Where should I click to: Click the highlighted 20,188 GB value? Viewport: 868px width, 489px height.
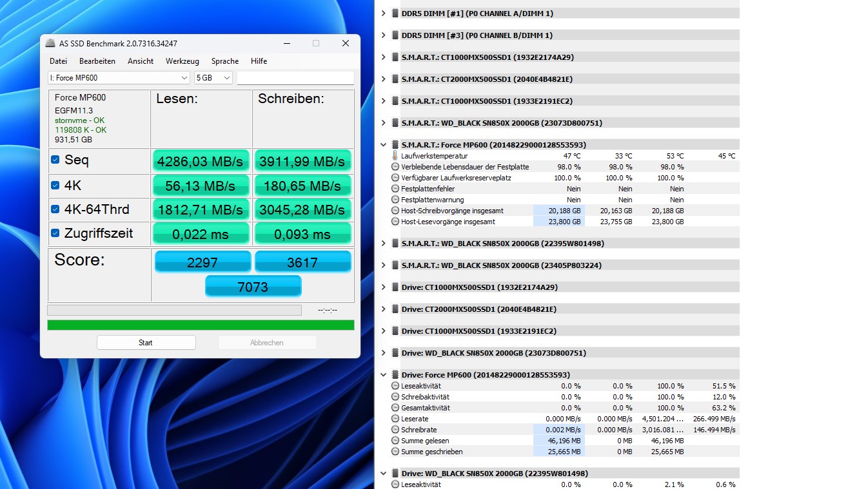pyautogui.click(x=558, y=210)
